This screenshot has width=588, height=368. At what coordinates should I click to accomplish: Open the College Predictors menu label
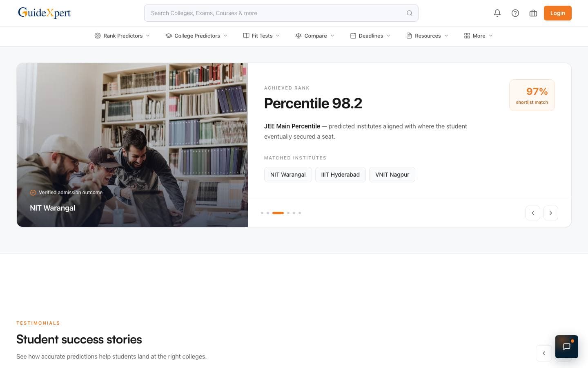tap(197, 36)
